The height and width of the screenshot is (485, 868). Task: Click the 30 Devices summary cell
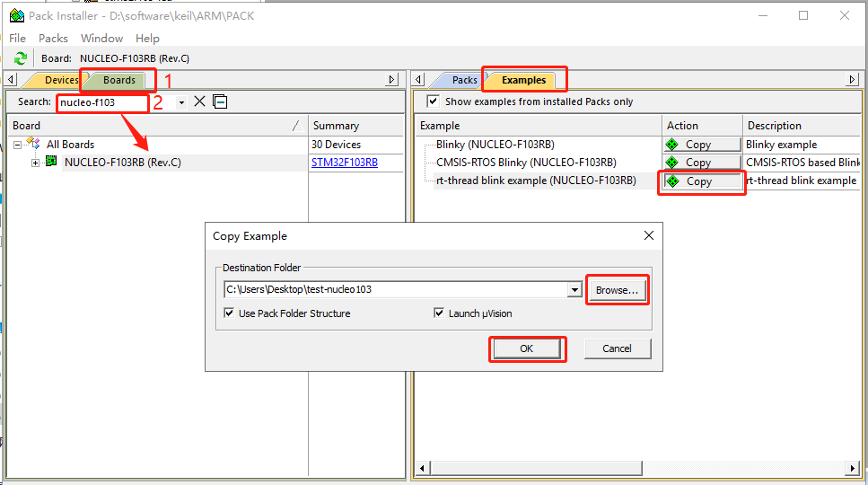[336, 145]
